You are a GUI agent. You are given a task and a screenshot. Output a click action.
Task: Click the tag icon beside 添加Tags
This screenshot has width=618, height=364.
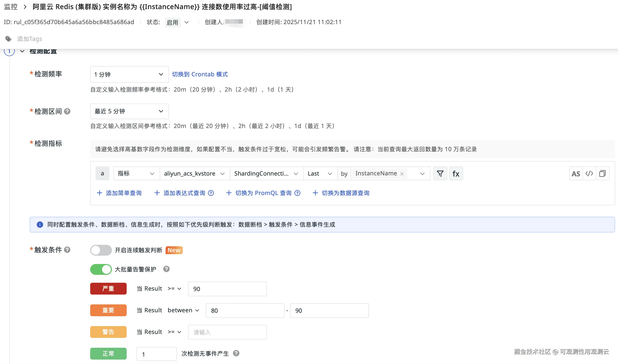[8, 39]
